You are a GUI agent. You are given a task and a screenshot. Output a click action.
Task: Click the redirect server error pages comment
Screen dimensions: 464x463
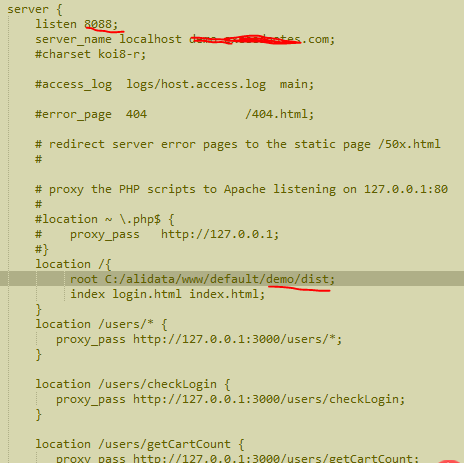(x=238, y=144)
